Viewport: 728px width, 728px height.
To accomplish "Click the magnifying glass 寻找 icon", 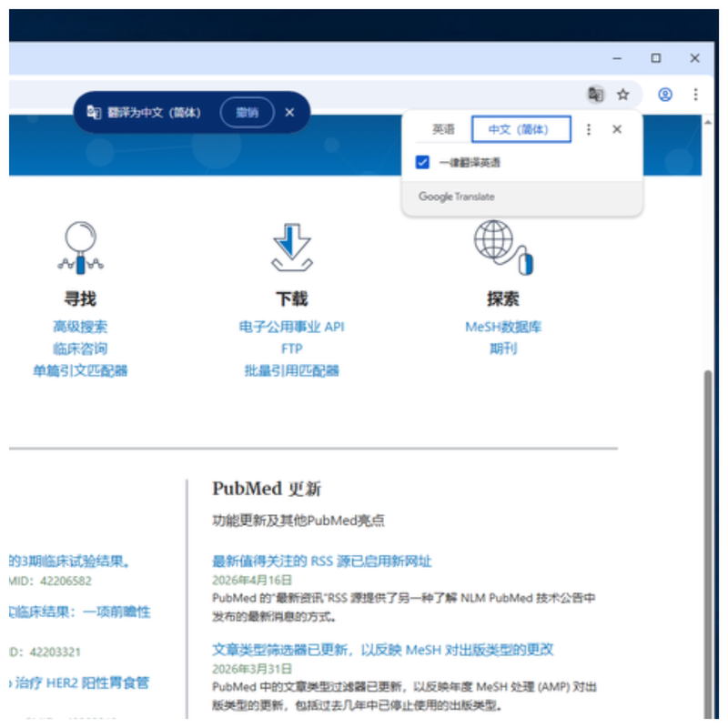I will coord(80,248).
